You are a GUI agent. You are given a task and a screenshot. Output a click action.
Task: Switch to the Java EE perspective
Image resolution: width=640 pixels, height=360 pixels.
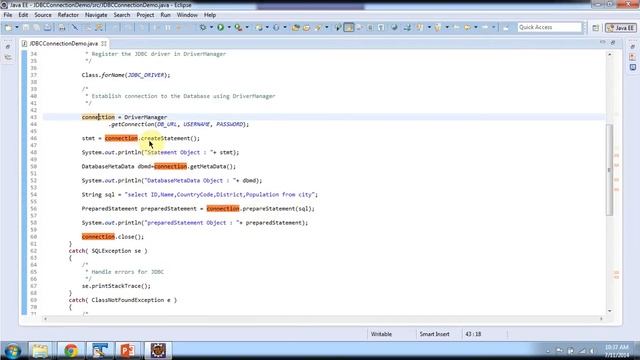tap(621, 28)
